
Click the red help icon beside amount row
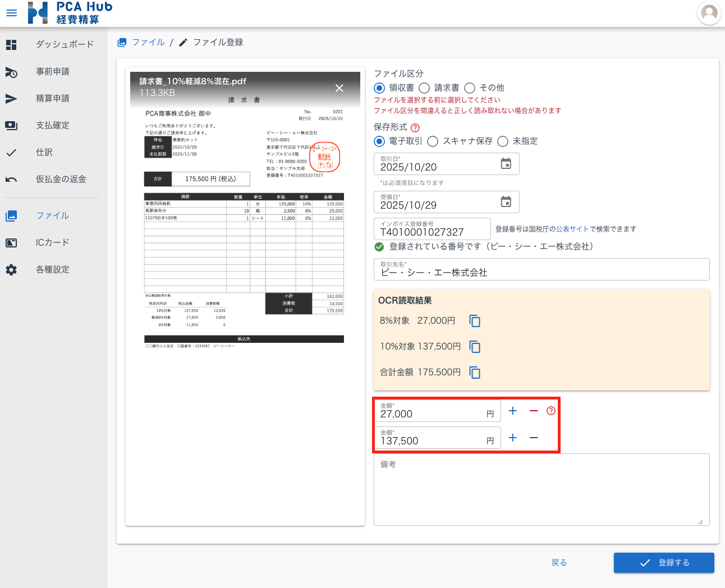click(551, 411)
